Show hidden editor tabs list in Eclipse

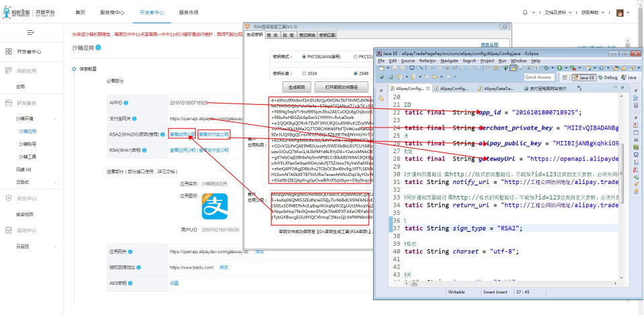579,88
